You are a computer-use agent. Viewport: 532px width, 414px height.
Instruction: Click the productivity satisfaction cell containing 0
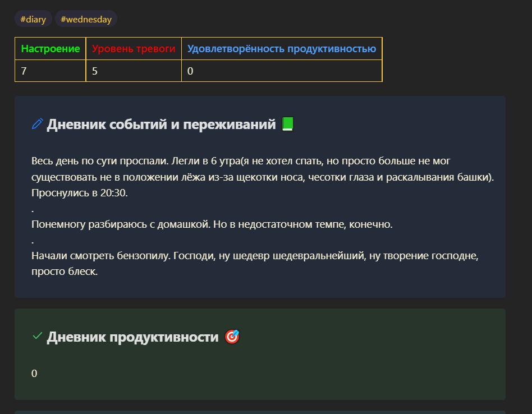point(282,71)
